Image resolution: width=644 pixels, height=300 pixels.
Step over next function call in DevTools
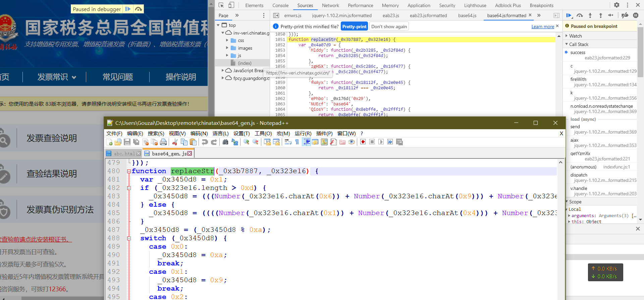(580, 15)
